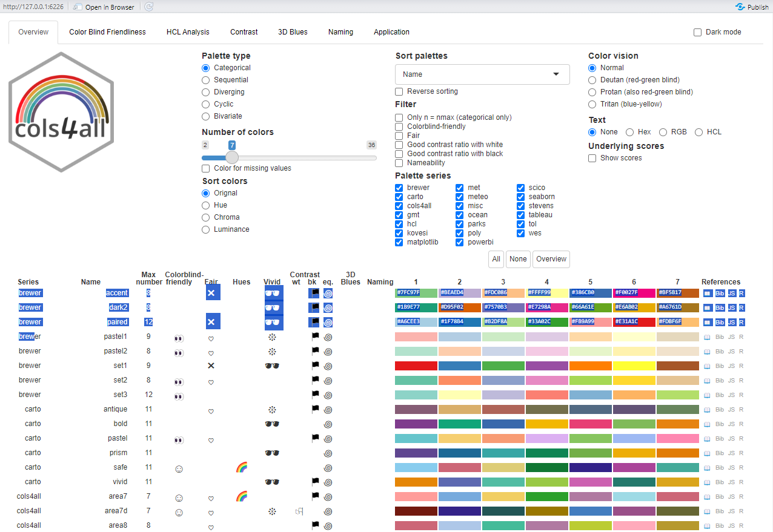Viewport: 773px width, 532px height.
Task: Click the sunglasses vivid icon for carto bold
Action: pos(272,424)
